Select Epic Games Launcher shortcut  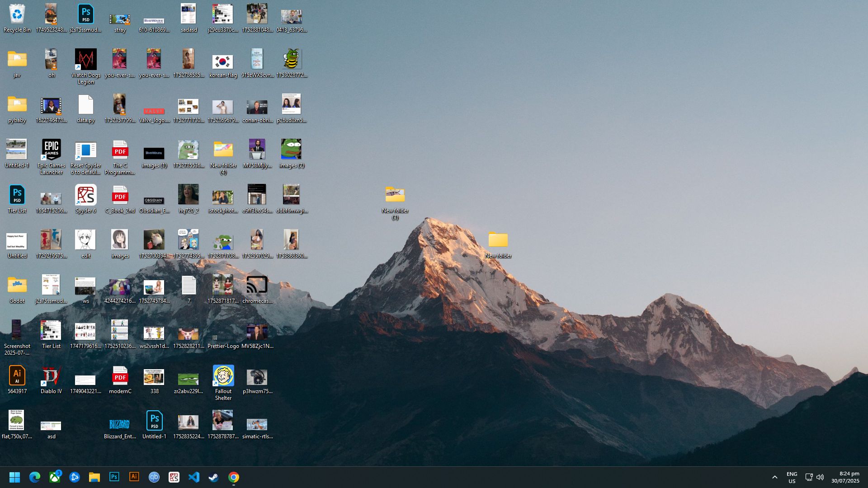click(x=52, y=157)
